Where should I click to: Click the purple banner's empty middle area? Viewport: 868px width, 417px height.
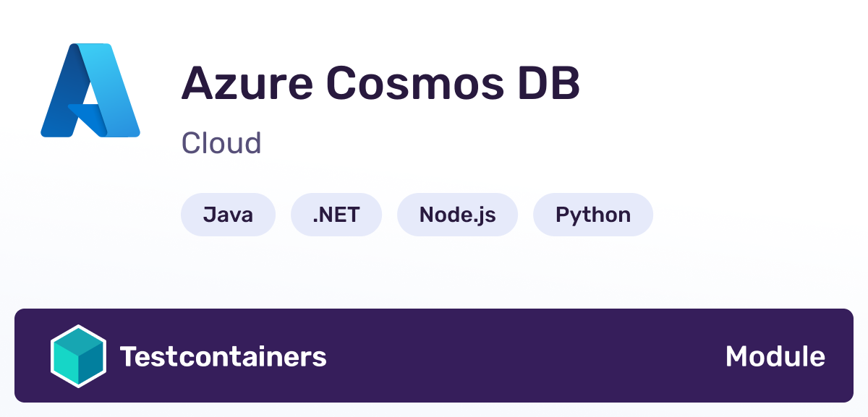pyautogui.click(x=526, y=356)
